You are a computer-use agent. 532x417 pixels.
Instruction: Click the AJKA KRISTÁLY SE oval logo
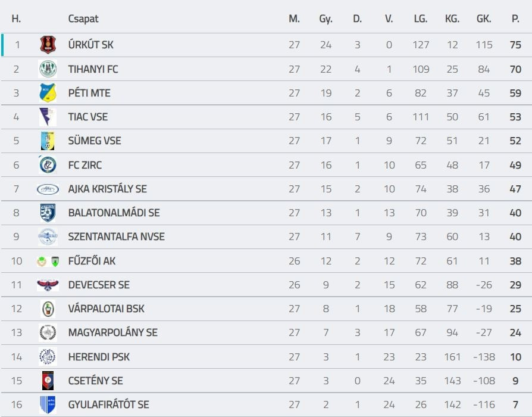48,189
